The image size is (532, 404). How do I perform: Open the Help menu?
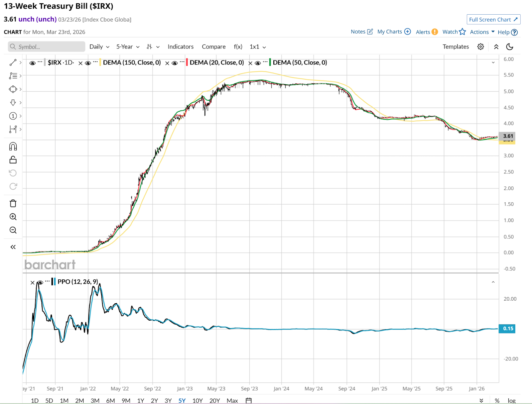pyautogui.click(x=508, y=32)
